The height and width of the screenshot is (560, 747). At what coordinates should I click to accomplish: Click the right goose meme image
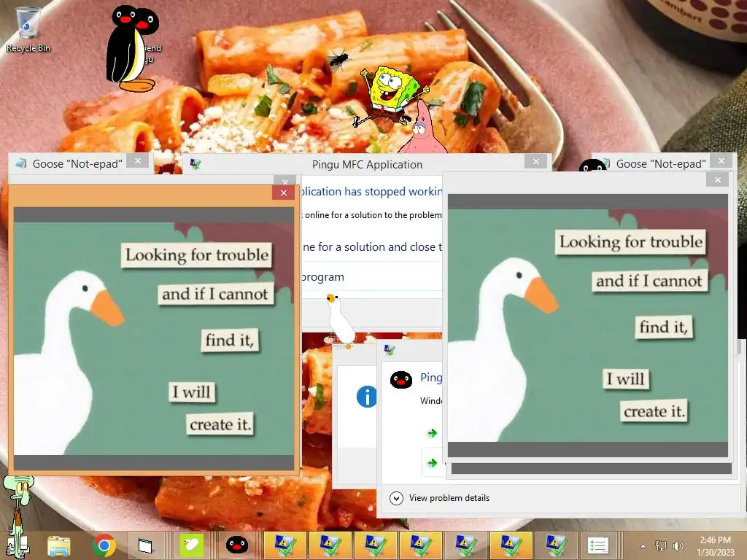(588, 326)
